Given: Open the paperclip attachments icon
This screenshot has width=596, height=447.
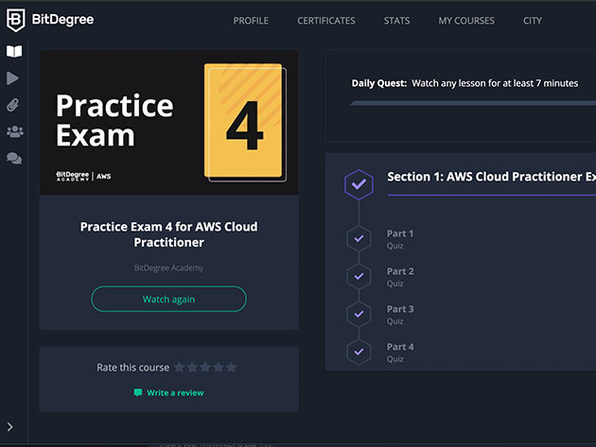Looking at the screenshot, I should point(13,105).
